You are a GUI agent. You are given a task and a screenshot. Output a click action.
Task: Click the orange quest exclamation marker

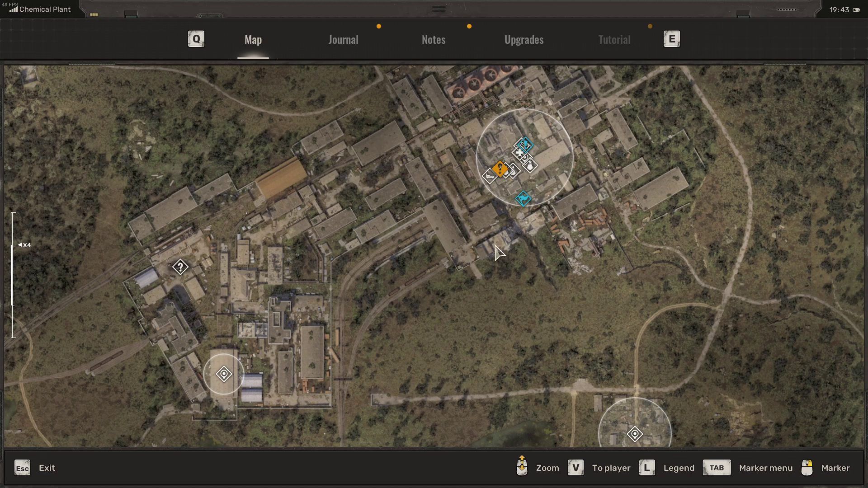[x=500, y=169]
